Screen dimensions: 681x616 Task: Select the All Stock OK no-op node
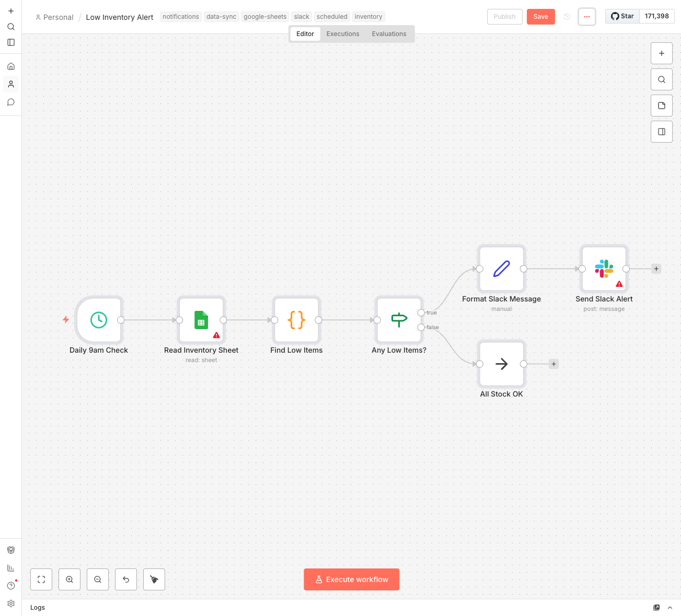(501, 364)
